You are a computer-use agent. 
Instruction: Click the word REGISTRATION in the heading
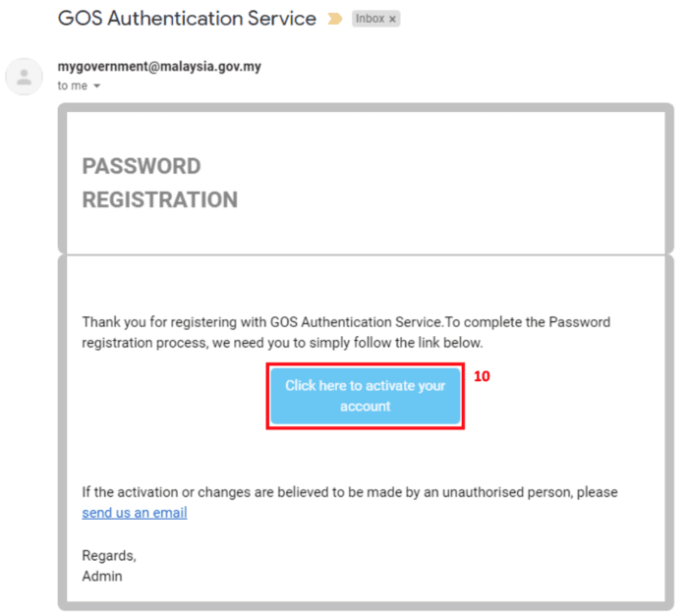tap(159, 200)
